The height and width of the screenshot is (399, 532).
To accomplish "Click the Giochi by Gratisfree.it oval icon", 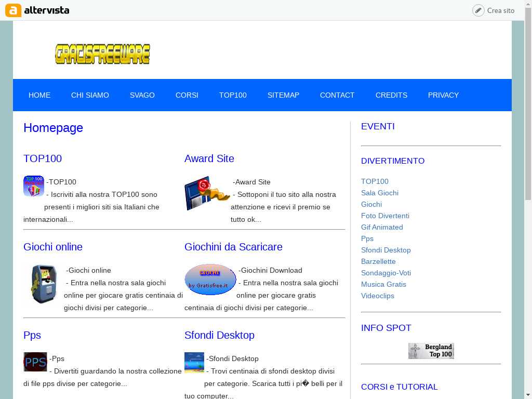I will 210,280.
